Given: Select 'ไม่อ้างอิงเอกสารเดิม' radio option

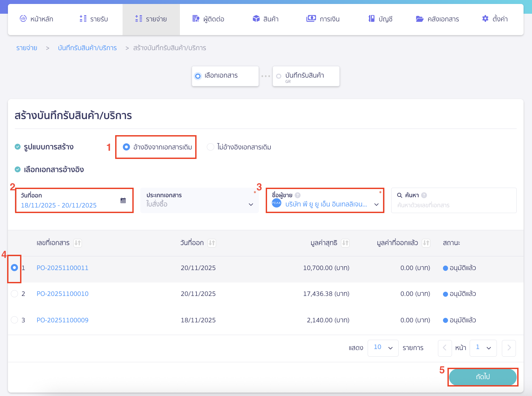Looking at the screenshot, I should click(x=211, y=147).
